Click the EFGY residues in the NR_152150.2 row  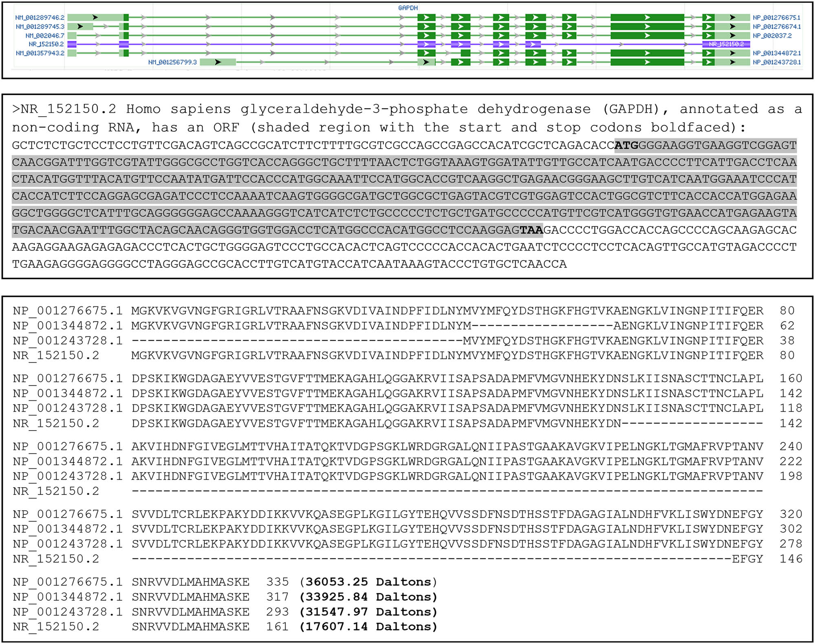748,559
